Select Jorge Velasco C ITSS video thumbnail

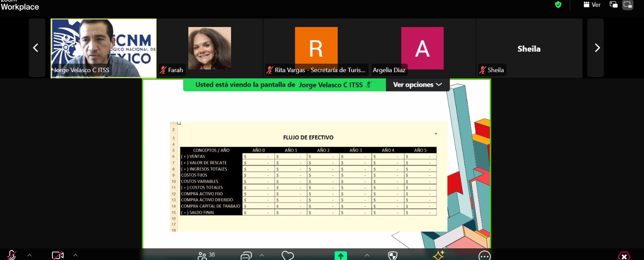click(103, 48)
